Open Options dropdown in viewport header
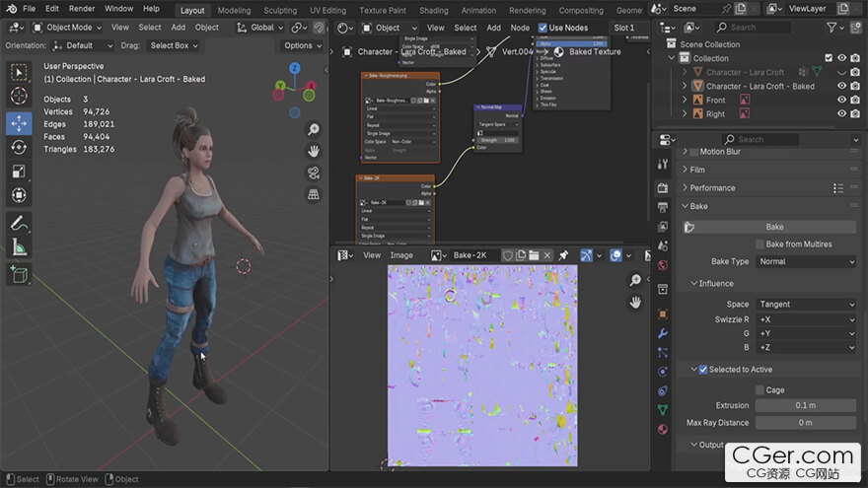The height and width of the screenshot is (488, 868). coord(302,45)
